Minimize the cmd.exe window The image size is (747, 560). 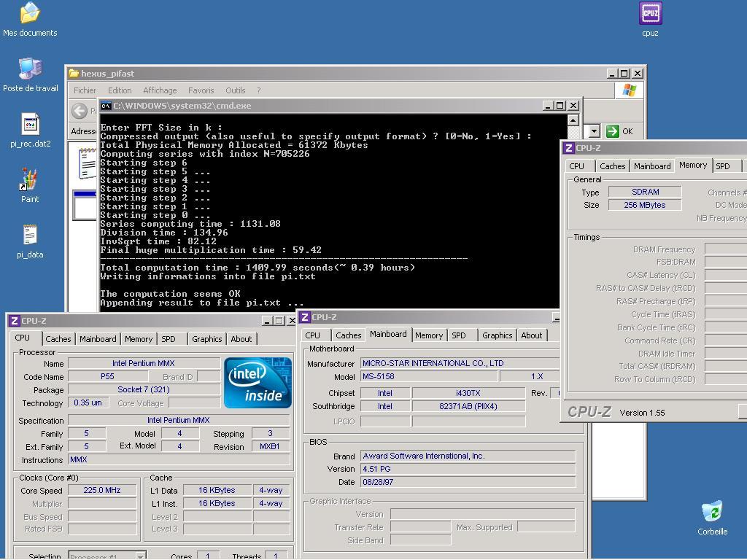[x=549, y=106]
